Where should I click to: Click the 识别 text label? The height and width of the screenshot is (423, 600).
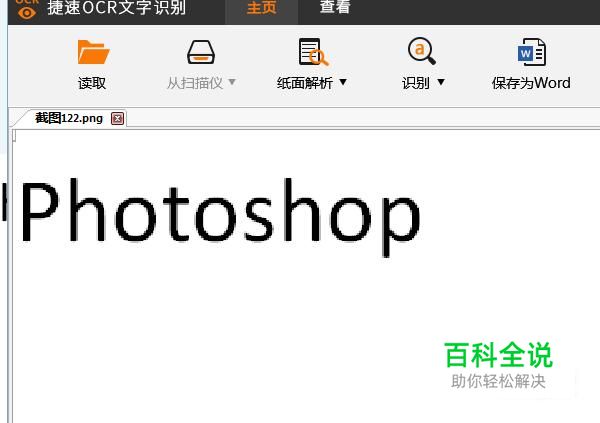416,83
